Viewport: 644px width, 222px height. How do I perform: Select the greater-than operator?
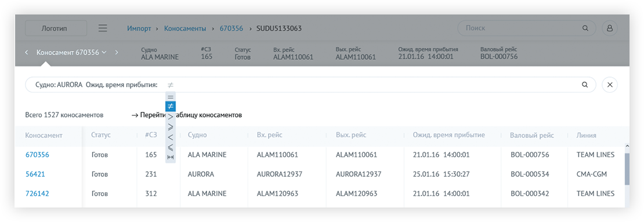(171, 117)
